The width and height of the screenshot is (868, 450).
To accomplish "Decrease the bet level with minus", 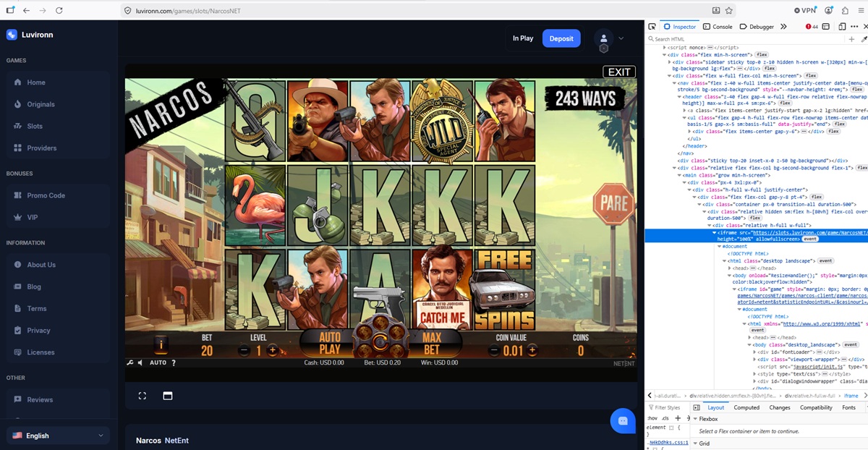I will (x=242, y=350).
